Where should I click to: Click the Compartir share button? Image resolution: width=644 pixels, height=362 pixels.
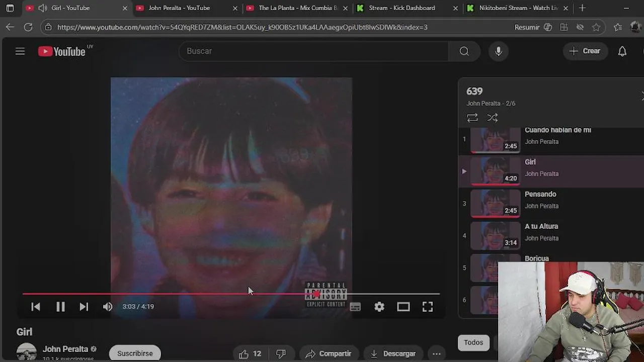pos(329,353)
